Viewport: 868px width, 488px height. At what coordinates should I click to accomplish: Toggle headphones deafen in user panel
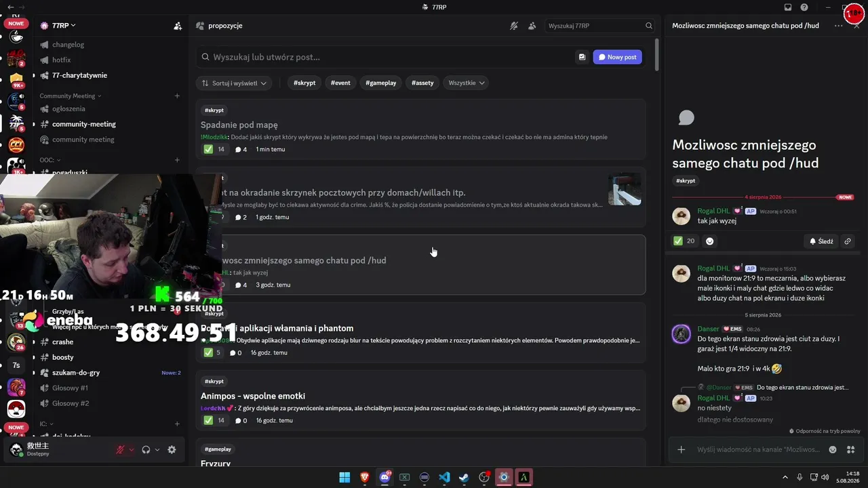pos(146,449)
